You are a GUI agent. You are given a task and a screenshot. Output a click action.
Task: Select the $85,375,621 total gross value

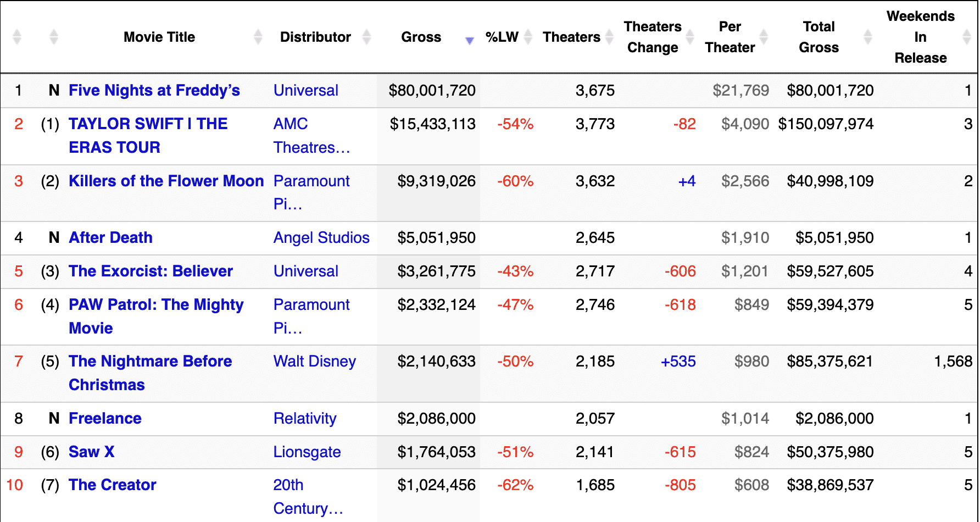[830, 361]
